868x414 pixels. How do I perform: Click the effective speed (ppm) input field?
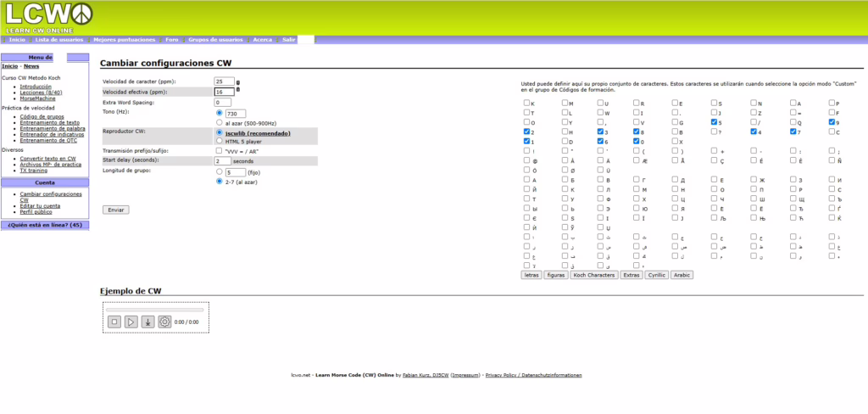point(224,92)
